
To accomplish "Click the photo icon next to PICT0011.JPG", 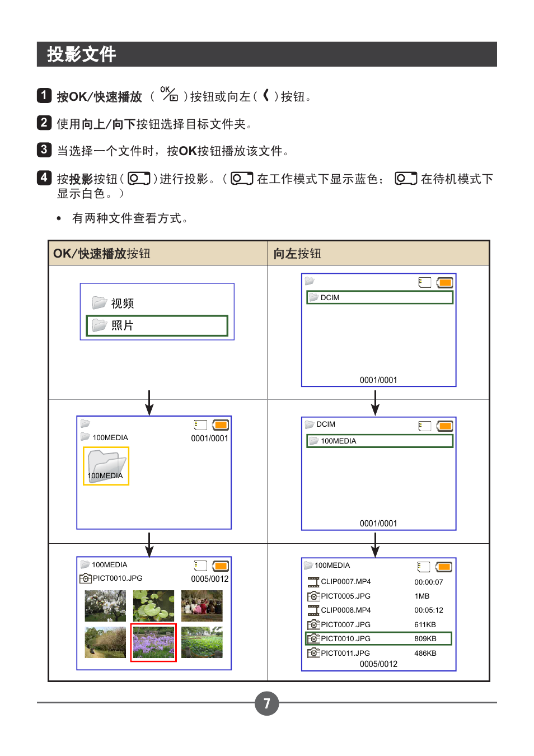I will tap(313, 653).
